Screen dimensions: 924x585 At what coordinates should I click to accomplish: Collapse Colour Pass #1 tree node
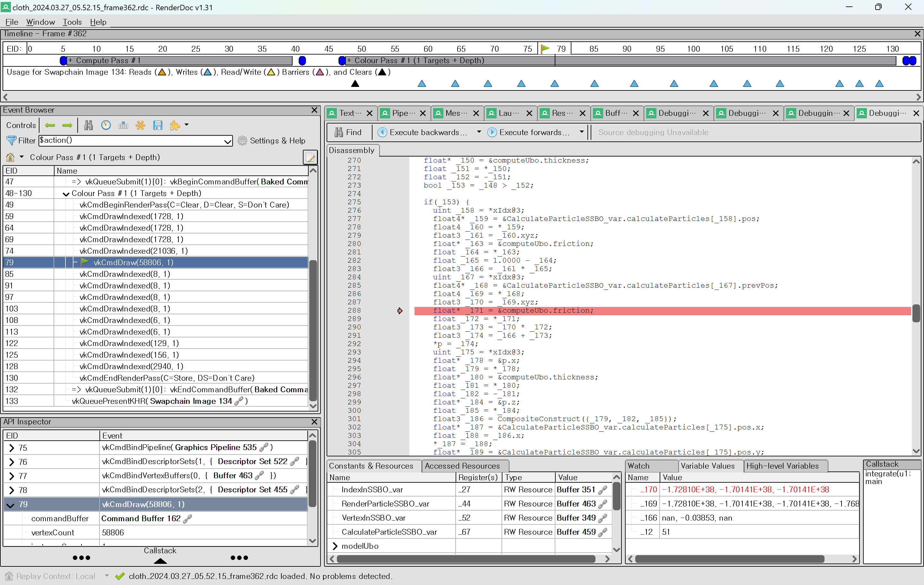coord(66,194)
